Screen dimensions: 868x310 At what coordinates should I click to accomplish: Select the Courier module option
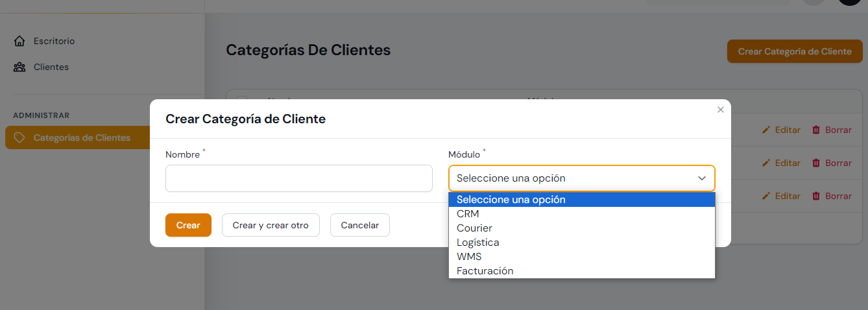[474, 228]
